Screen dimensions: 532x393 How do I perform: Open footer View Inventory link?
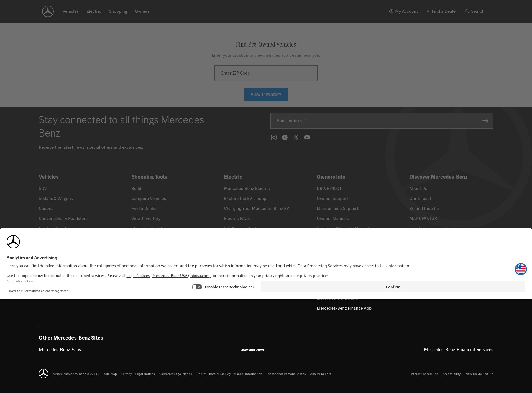coord(146,219)
